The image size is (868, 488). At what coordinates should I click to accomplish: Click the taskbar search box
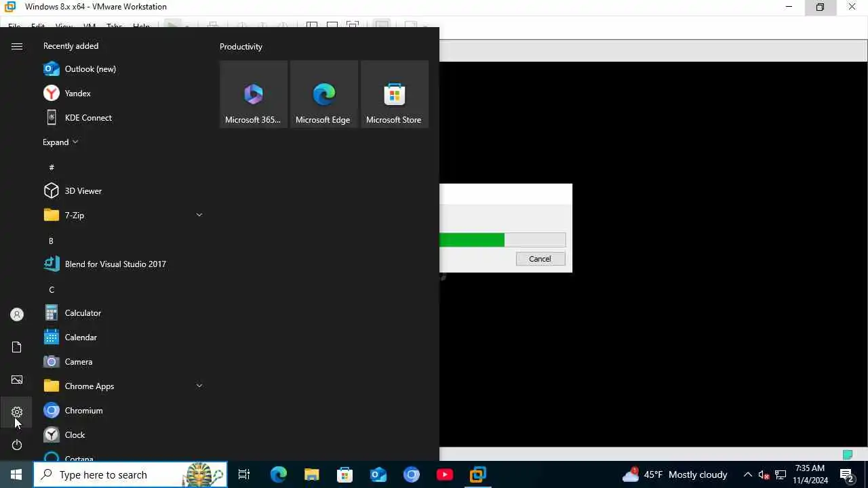[130, 474]
